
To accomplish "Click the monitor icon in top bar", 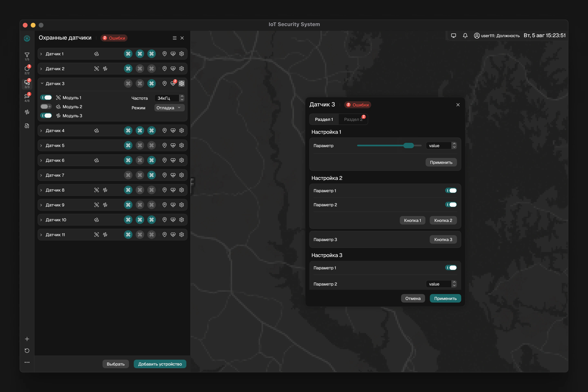I will click(453, 36).
